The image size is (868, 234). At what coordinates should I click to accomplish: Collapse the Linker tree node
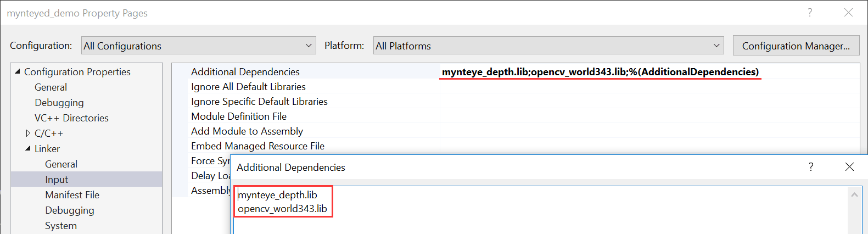(28, 148)
